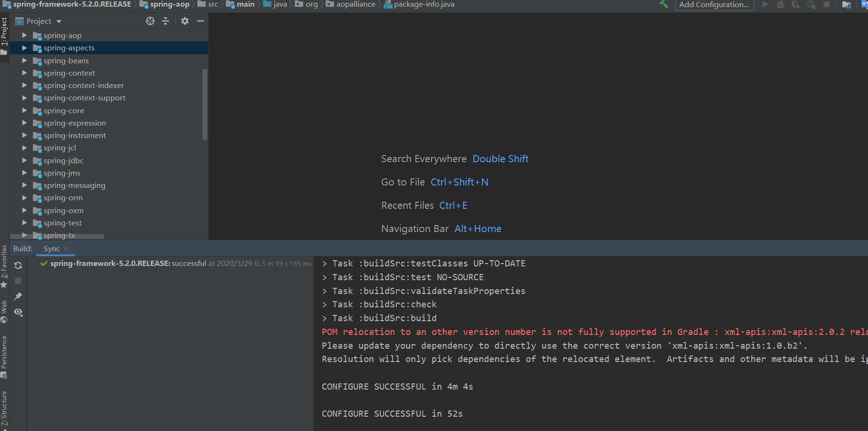Click the Add Configuration... button

pyautogui.click(x=714, y=5)
